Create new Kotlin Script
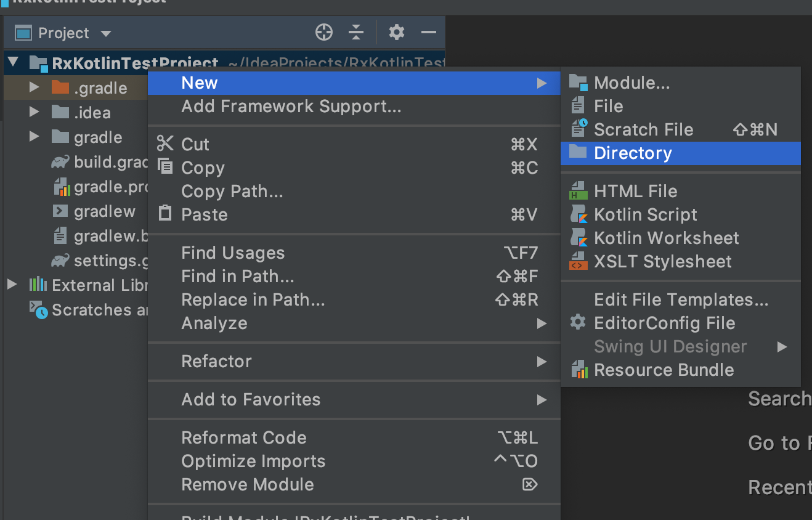The image size is (812, 520). point(681,214)
